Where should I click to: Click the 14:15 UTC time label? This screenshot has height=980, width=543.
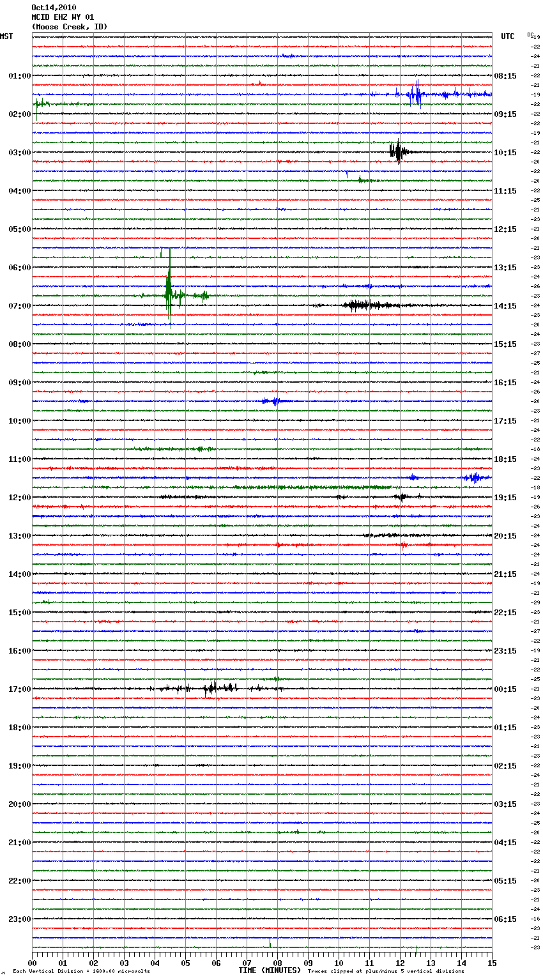coord(505,306)
